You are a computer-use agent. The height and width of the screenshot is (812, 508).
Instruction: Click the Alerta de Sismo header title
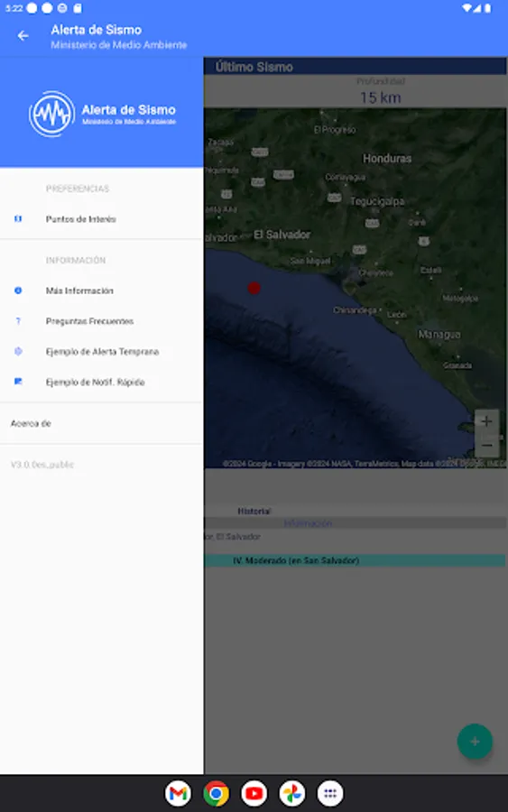click(97, 30)
